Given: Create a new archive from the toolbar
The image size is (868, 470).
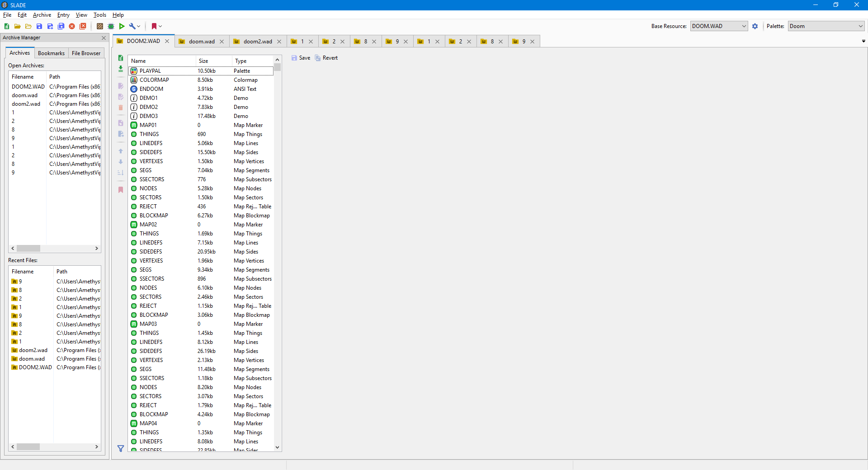Looking at the screenshot, I should pos(7,26).
